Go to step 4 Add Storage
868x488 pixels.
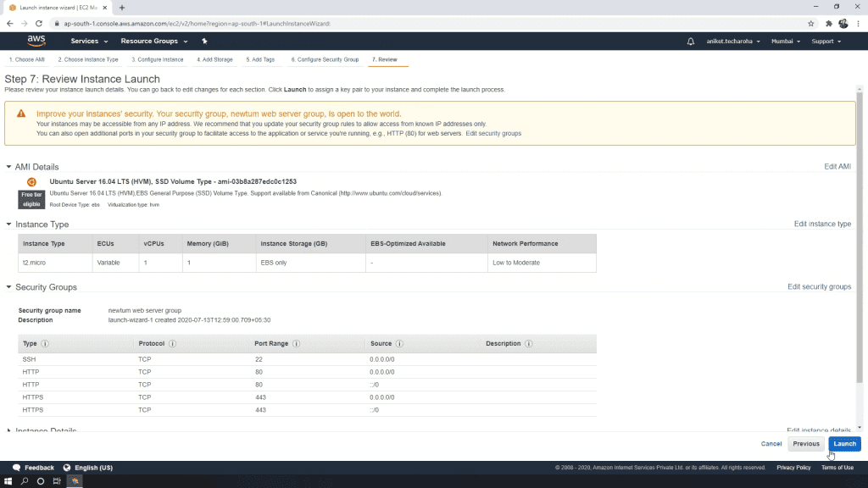point(214,59)
